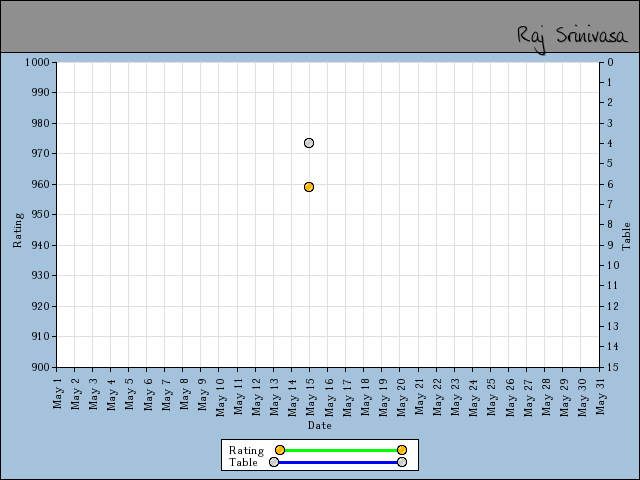The image size is (640, 480).
Task: Click the blue Table line in the legend
Action: pos(338,462)
